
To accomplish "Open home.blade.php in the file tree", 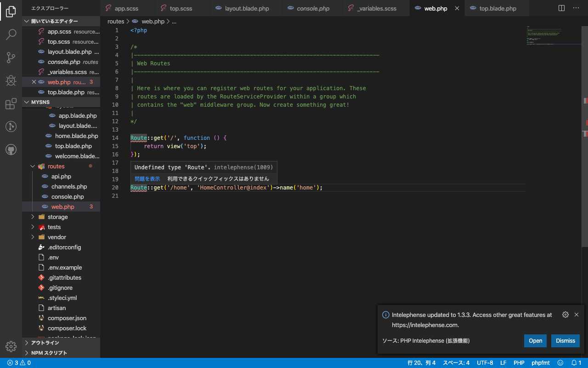I will pos(61,136).
